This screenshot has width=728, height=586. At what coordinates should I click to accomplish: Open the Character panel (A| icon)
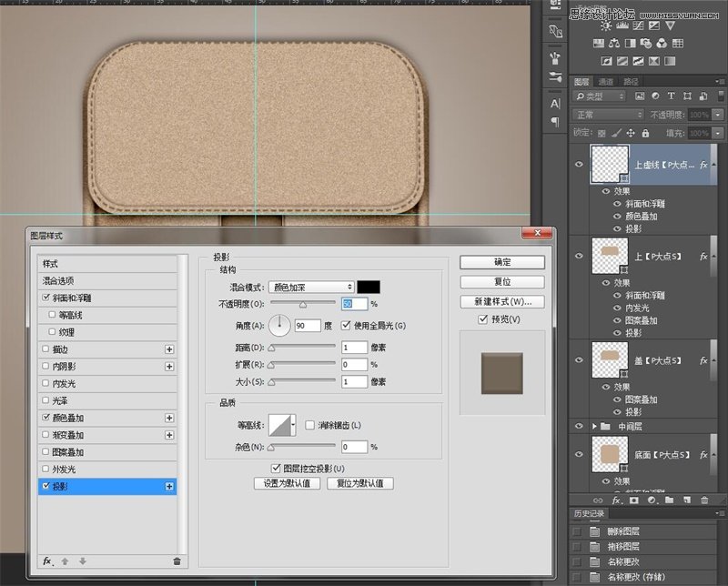coord(555,104)
